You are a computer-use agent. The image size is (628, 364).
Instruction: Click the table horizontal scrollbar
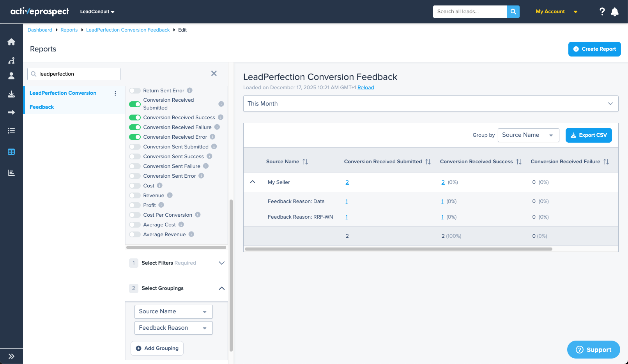coord(398,249)
